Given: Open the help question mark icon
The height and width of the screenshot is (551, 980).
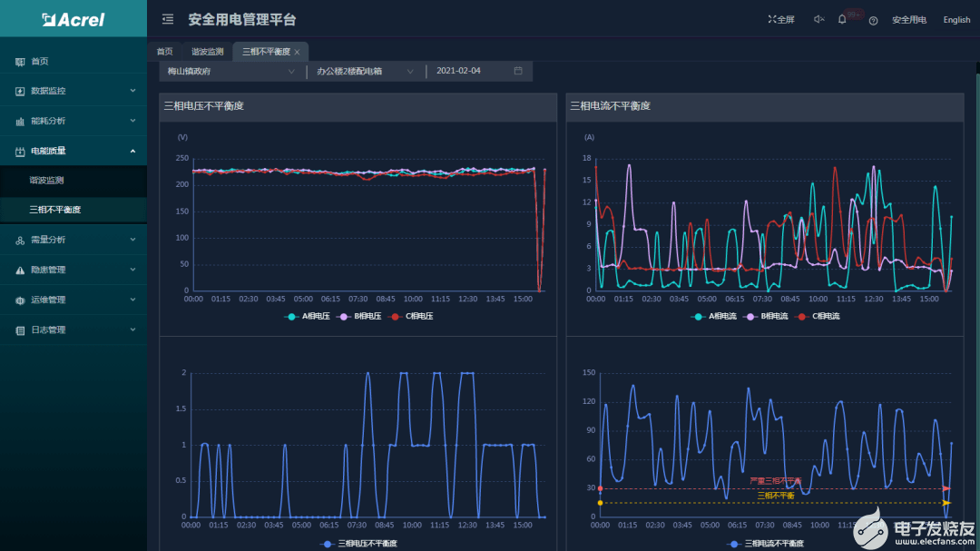Looking at the screenshot, I should (x=873, y=21).
